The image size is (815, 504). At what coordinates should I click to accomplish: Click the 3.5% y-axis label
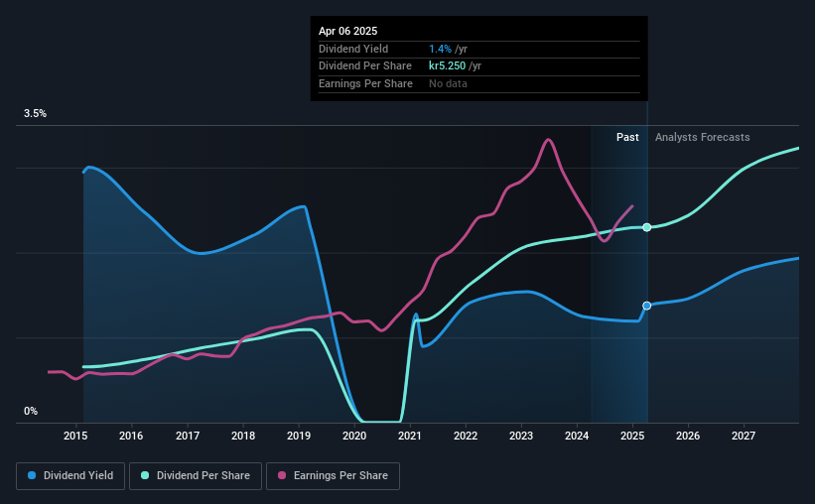[x=35, y=113]
